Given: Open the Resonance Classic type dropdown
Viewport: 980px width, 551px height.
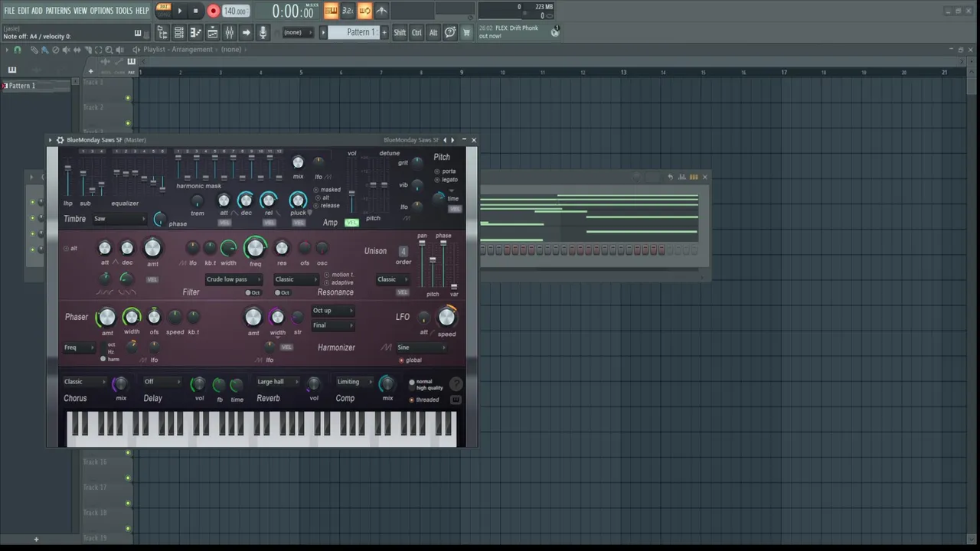Looking at the screenshot, I should [x=296, y=279].
